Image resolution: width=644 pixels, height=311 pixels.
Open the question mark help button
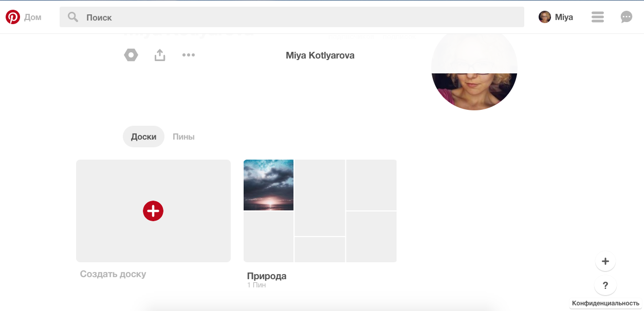605,285
